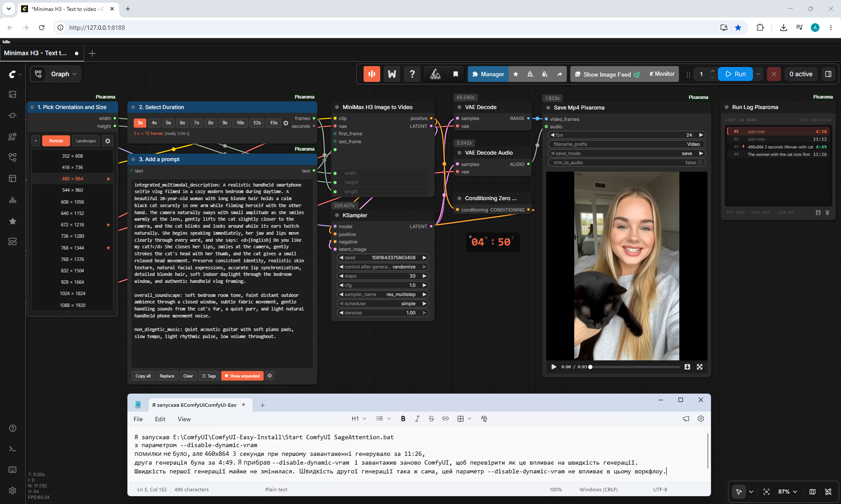Play the video in Save Mp4 node
This screenshot has width=841, height=504.
554,367
